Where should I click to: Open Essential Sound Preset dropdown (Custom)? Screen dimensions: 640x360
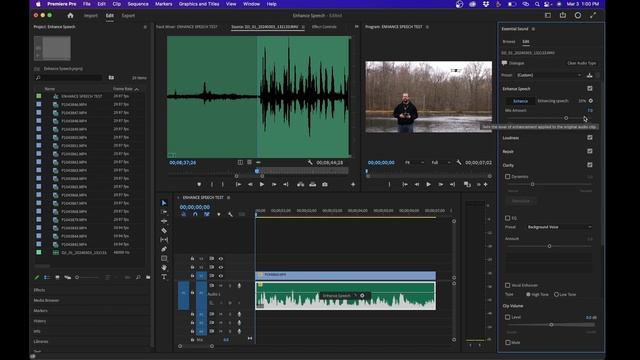pos(549,75)
